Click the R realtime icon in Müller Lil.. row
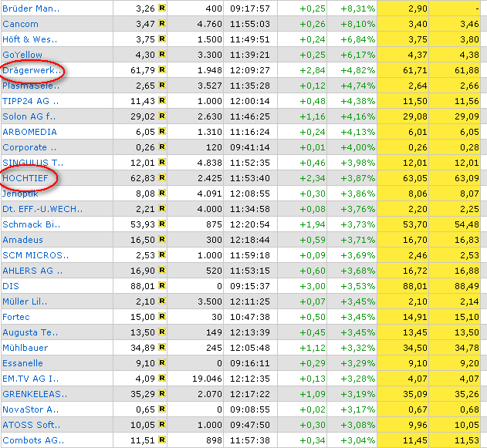Screen dimensions: 487x448 [x=162, y=301]
